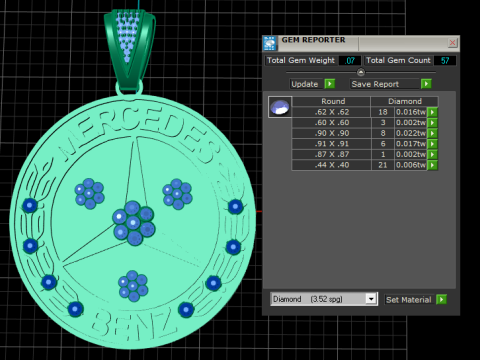
Task: Select the .44 X .40 size cell
Action: click(332, 165)
